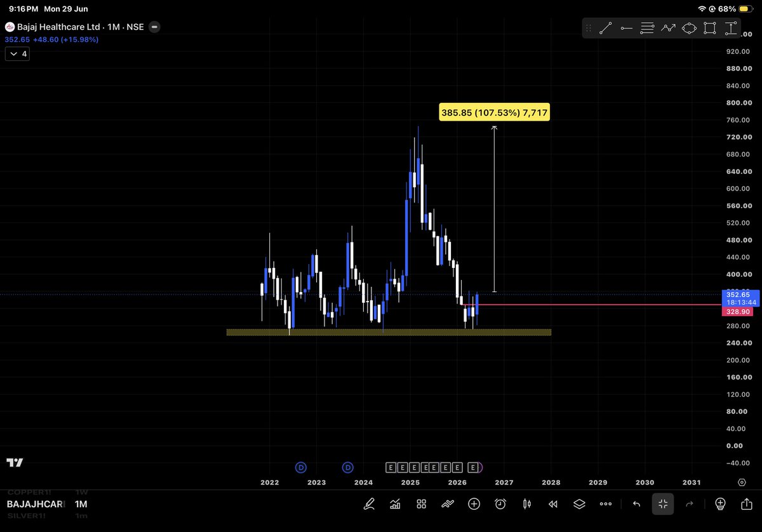
Task: Tap the last earnings marker in 2026
Action: tap(473, 467)
